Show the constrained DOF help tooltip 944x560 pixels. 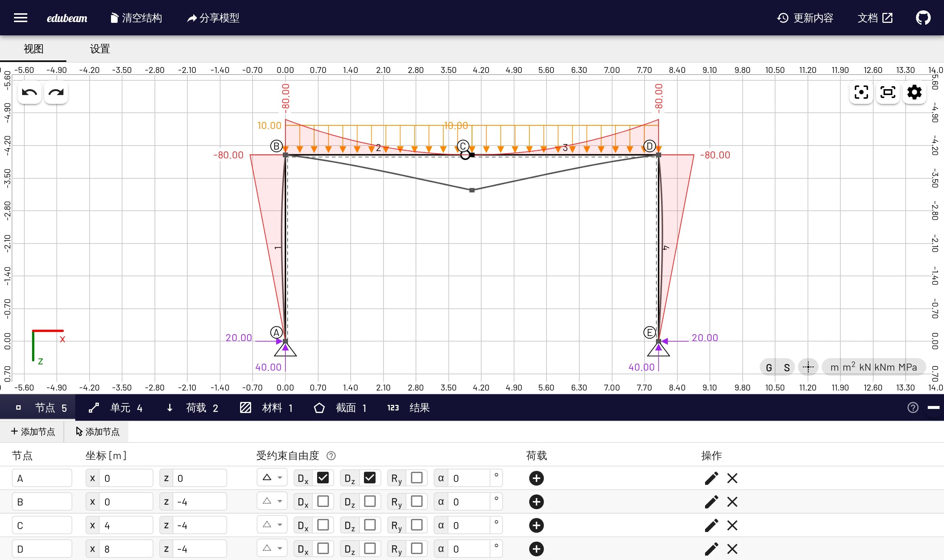[x=331, y=456]
